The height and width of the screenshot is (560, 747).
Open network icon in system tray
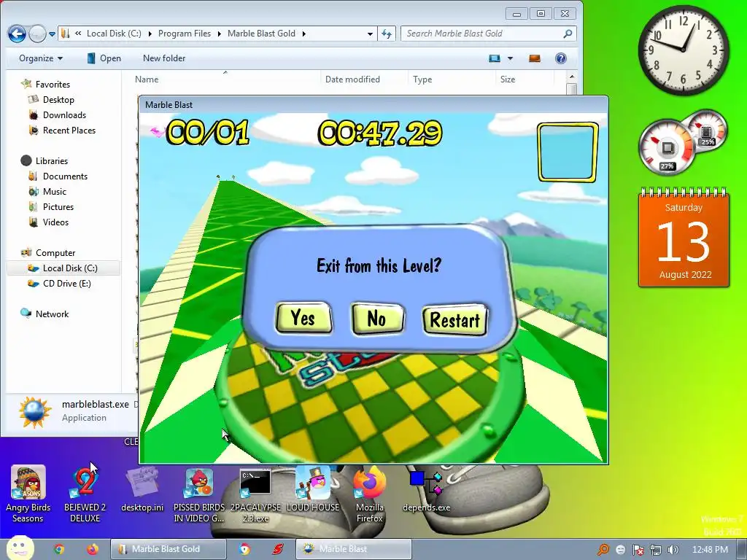[656, 550]
